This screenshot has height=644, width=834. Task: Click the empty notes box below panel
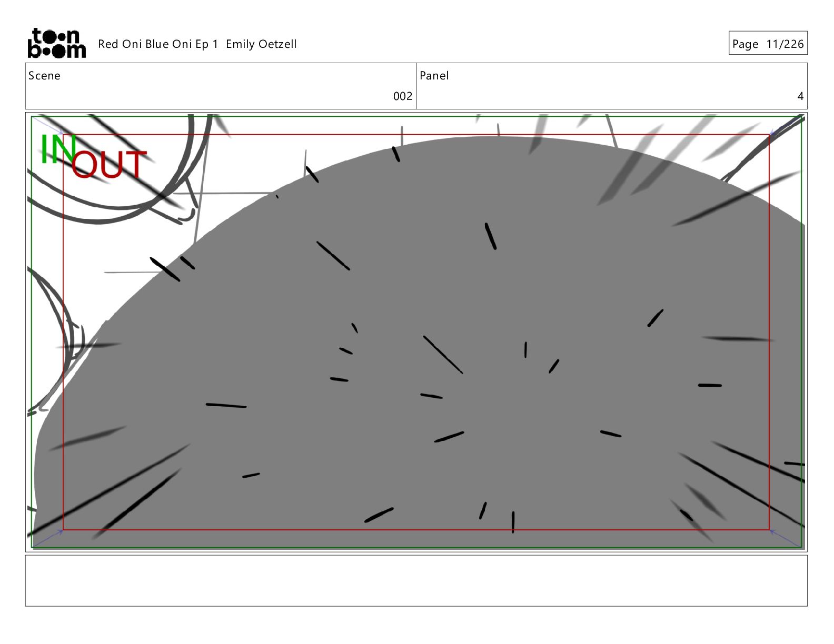point(416,581)
